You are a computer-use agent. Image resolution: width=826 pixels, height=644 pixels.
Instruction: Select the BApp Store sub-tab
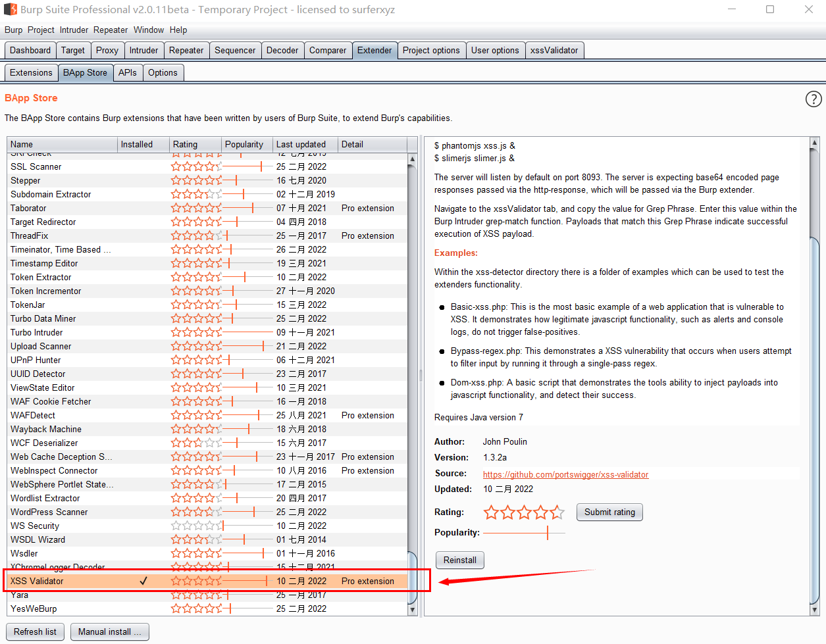[x=85, y=72]
